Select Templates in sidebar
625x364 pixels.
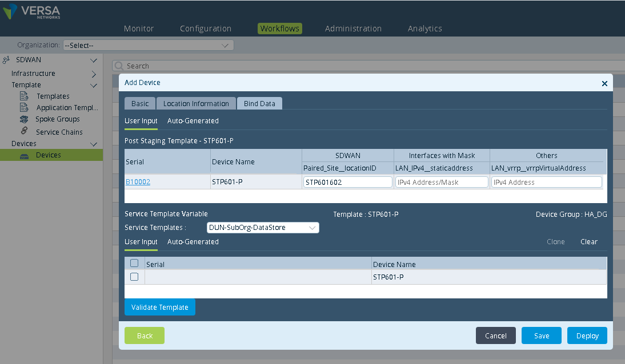[x=53, y=96]
